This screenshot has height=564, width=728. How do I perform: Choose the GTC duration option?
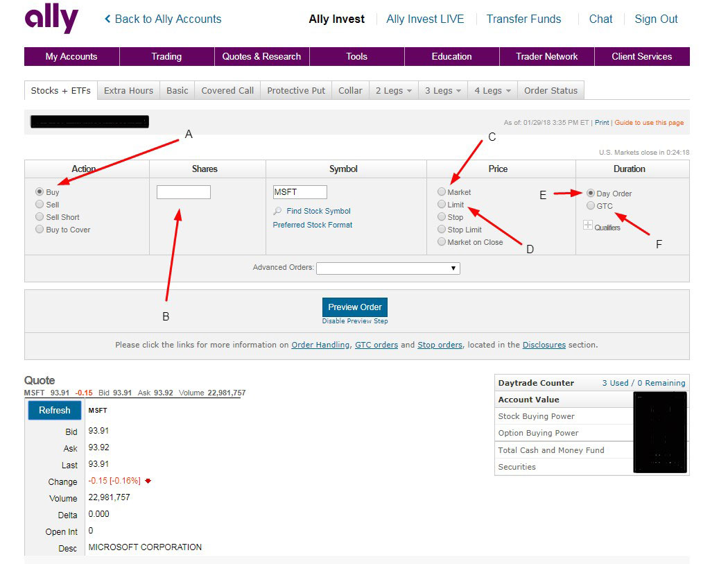pyautogui.click(x=591, y=206)
